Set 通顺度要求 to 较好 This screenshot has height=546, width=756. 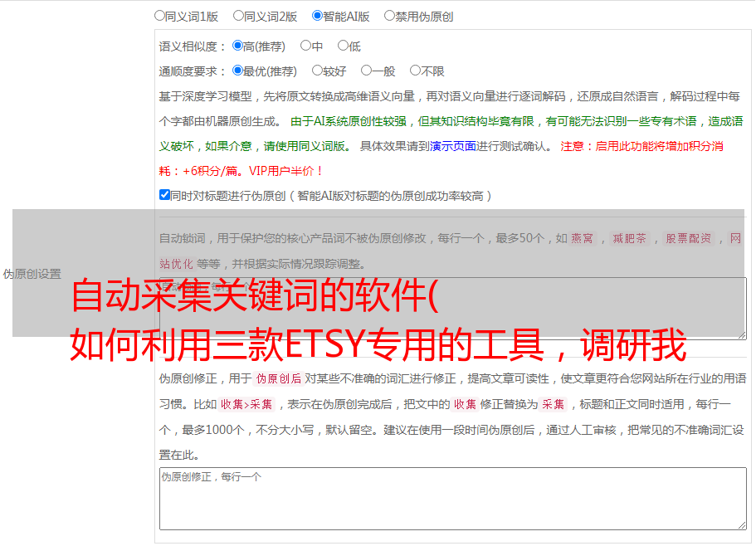coord(317,71)
